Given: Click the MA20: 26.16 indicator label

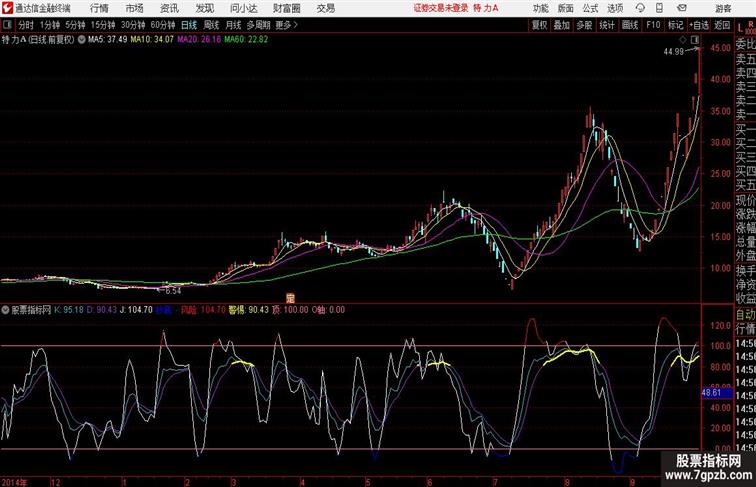Looking at the screenshot, I should tap(199, 40).
